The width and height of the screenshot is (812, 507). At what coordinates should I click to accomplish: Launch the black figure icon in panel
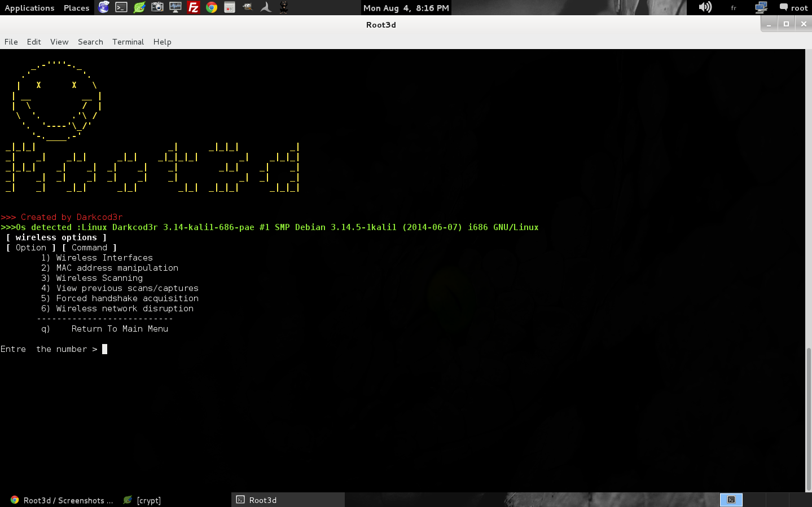pos(284,7)
